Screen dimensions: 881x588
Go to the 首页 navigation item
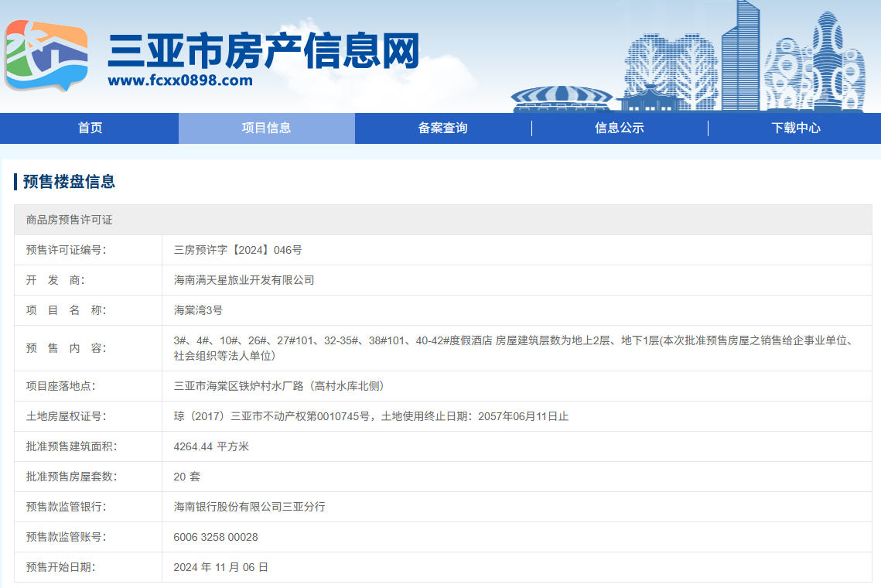[90, 128]
